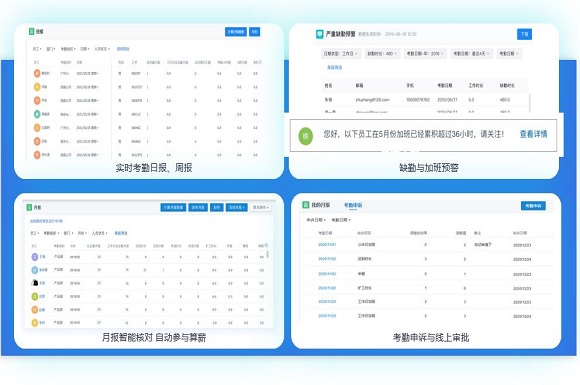
Task: Switch to 我的月报 tab
Action: (320, 205)
